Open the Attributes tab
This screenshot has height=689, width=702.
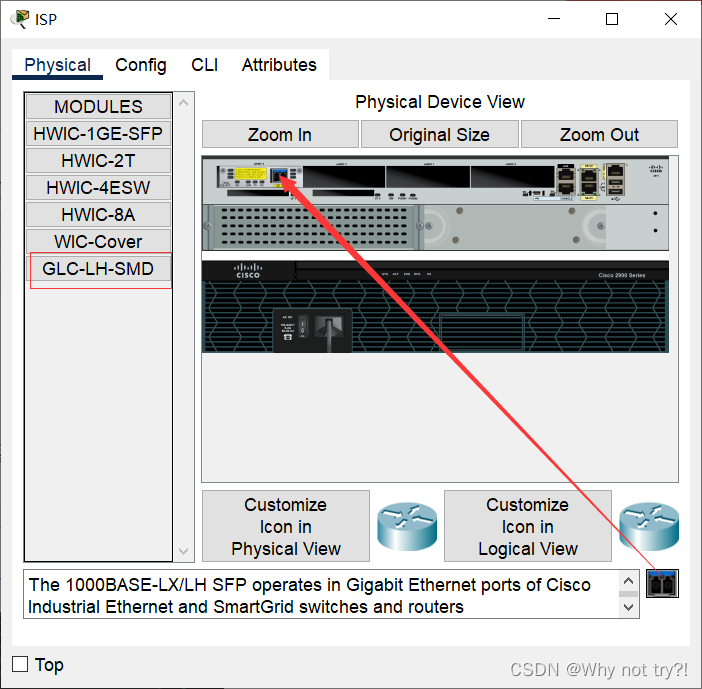tap(279, 65)
